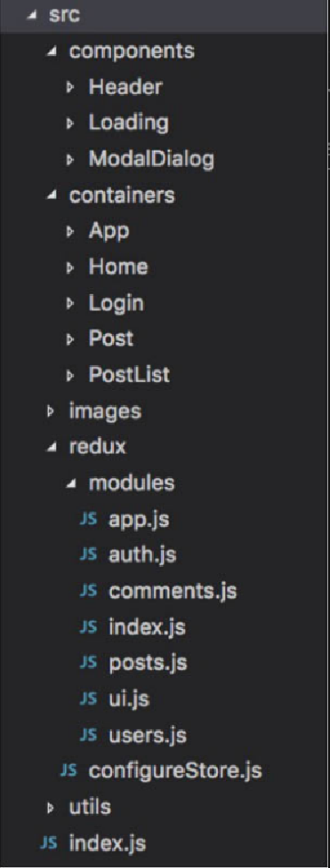This screenshot has width=330, height=868.
Task: Click the JS icon beside posts.js
Action: point(89,664)
